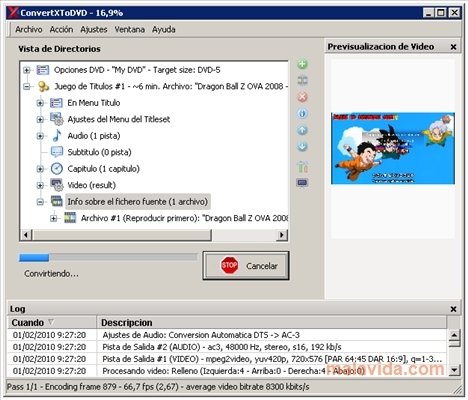468x400 pixels.
Task: Click the move up arrow icon
Action: coord(302,130)
